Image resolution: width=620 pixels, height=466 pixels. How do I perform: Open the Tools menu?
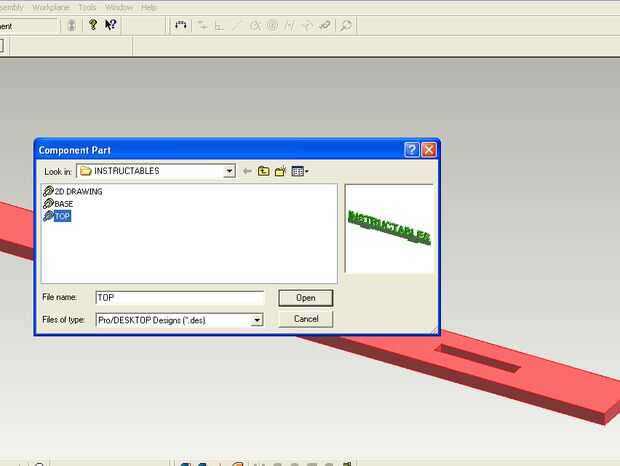tap(87, 8)
